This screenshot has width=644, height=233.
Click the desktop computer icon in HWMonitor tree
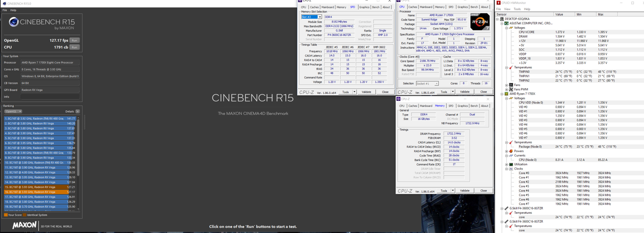coord(502,19)
